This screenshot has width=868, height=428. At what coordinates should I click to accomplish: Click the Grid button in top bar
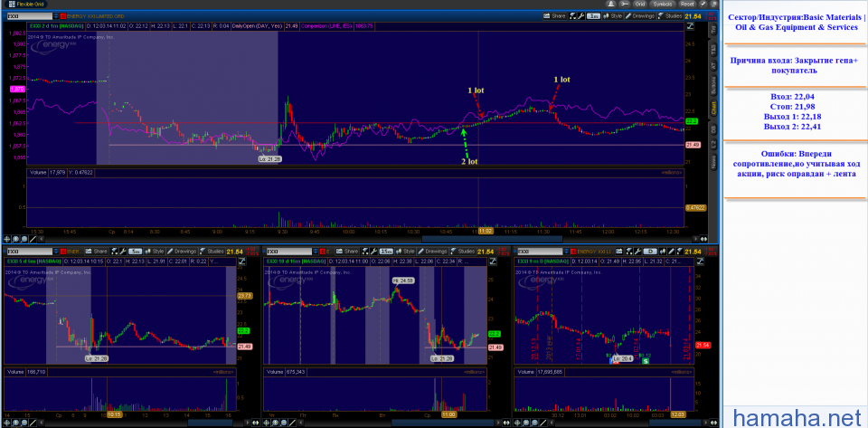pyautogui.click(x=640, y=5)
